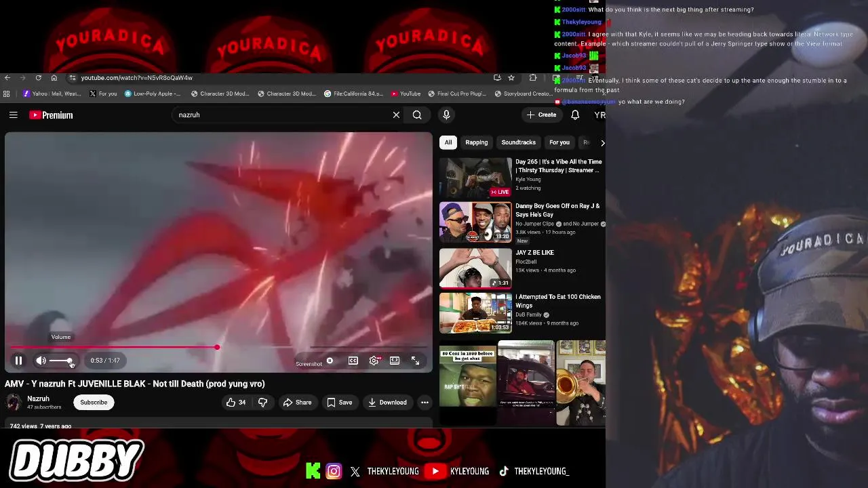Download the video
868x488 pixels.
387,403
